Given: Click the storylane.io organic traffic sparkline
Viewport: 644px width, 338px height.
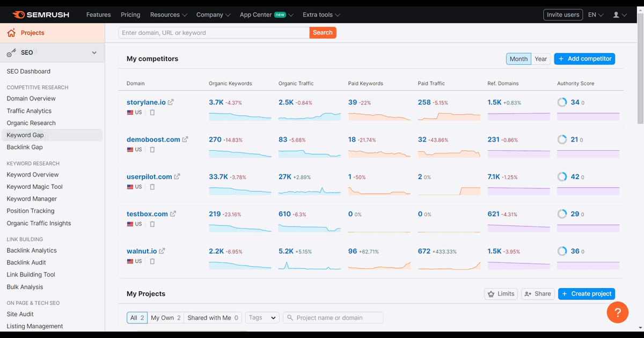Looking at the screenshot, I should pyautogui.click(x=310, y=116).
